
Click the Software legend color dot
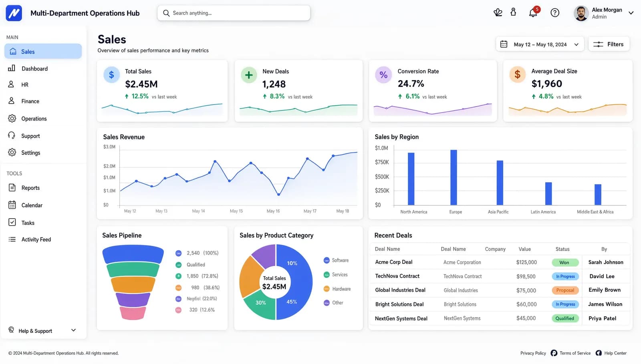click(327, 260)
